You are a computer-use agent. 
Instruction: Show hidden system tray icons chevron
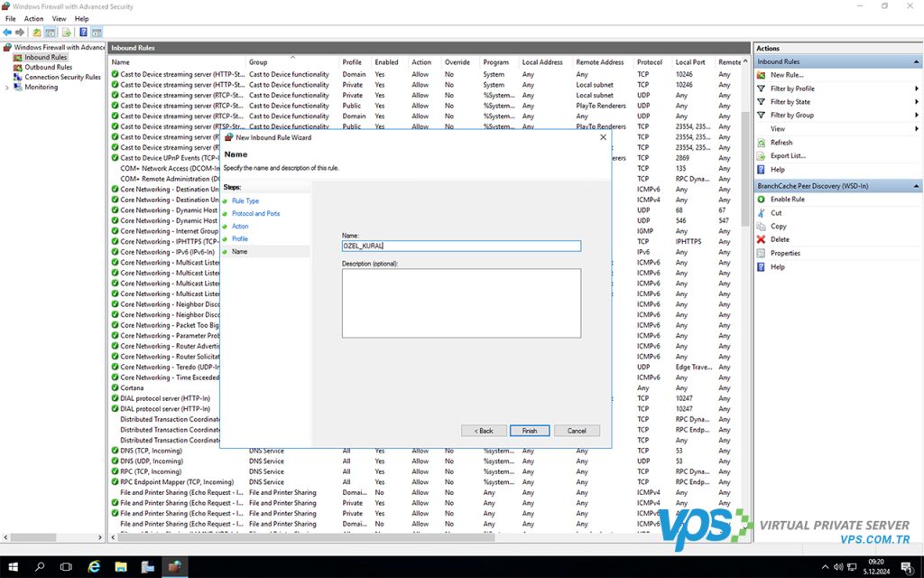click(825, 567)
